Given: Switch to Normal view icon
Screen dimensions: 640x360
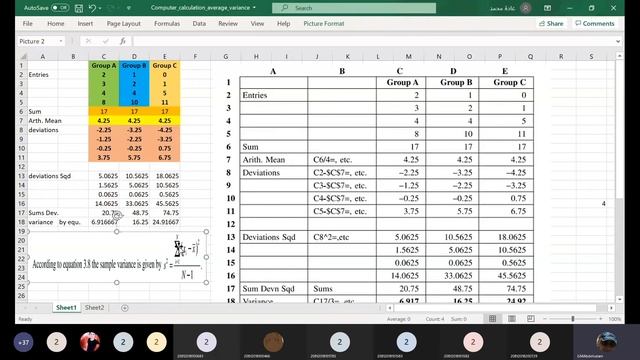Looking at the screenshot, I should pyautogui.click(x=493, y=318).
